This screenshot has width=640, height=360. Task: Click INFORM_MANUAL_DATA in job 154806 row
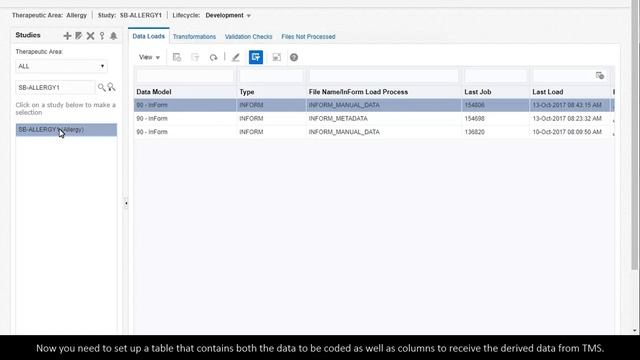coord(344,105)
